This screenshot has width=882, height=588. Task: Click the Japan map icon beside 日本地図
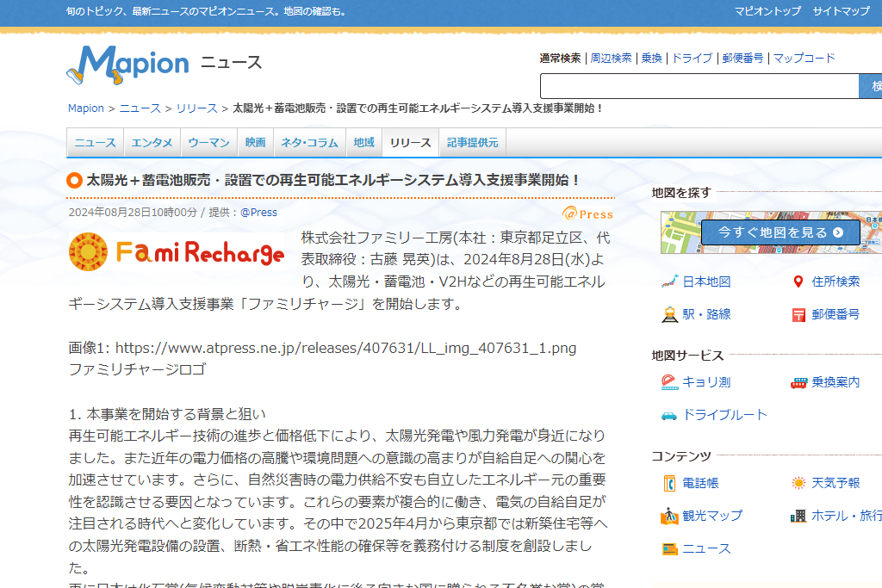coord(669,282)
